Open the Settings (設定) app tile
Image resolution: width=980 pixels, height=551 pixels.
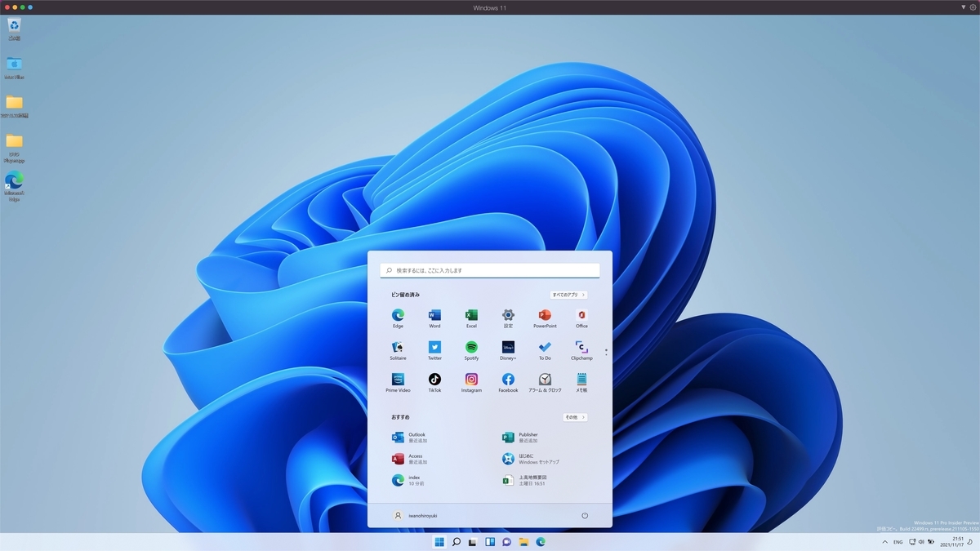tap(508, 318)
